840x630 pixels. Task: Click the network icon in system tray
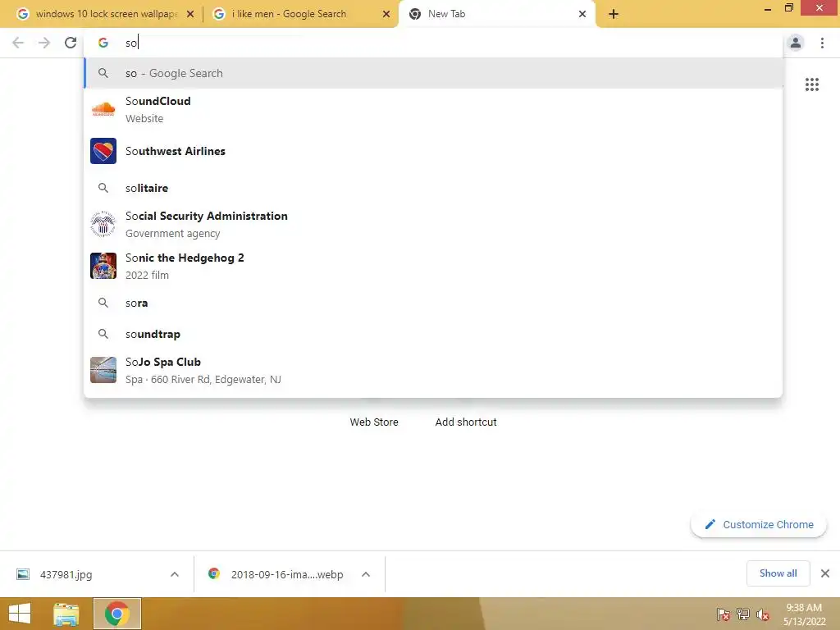743,614
